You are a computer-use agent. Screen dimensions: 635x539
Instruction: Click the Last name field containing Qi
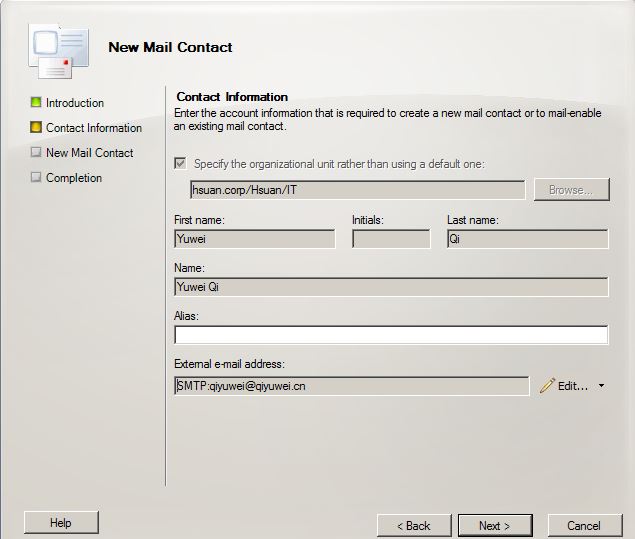(x=527, y=239)
